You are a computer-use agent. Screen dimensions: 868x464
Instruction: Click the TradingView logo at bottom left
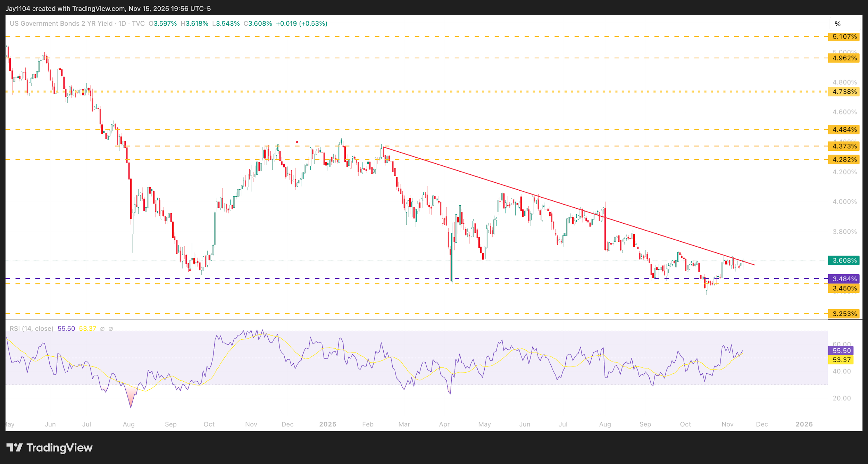49,448
